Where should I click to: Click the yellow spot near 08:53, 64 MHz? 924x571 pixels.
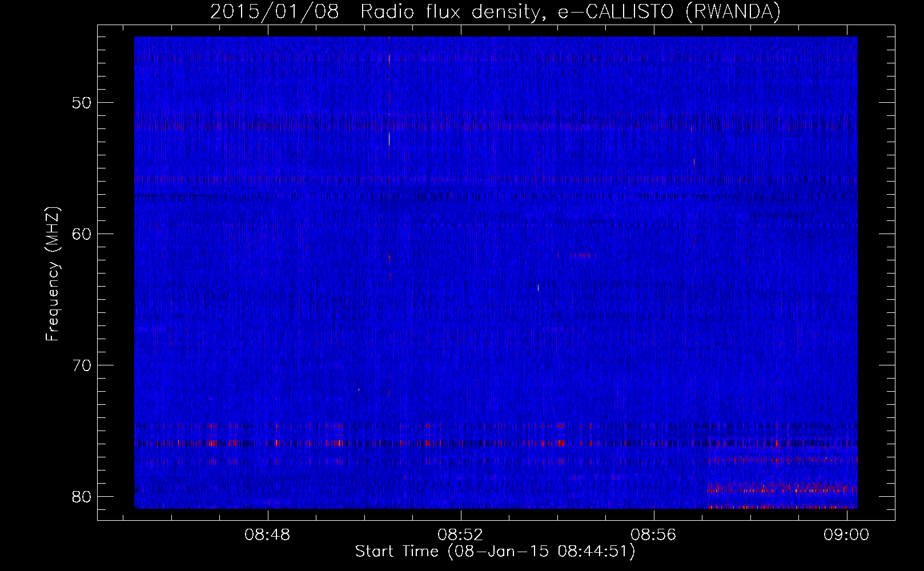538,287
